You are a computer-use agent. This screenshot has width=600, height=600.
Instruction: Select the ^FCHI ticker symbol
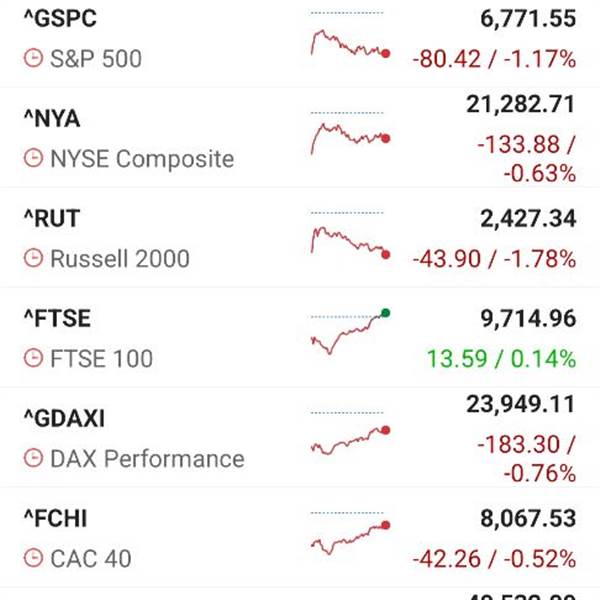click(56, 519)
